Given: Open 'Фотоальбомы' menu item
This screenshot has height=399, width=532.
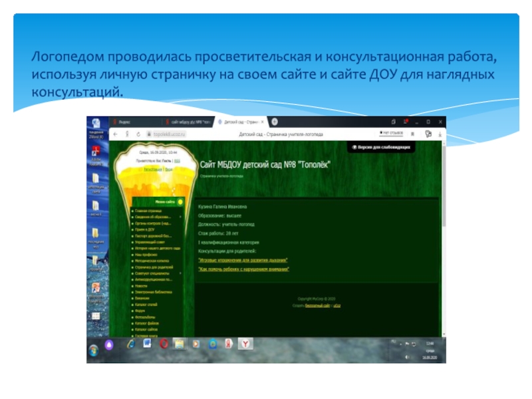Looking at the screenshot, I should [145, 317].
